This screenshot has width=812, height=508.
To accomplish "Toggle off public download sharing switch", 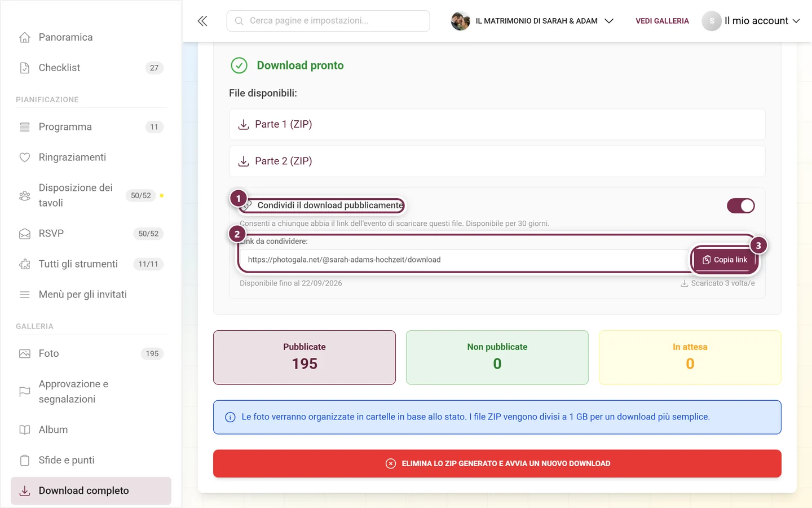I will tap(740, 206).
